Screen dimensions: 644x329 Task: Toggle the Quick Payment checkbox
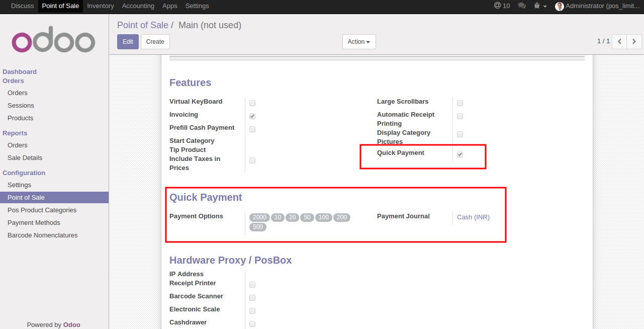click(460, 154)
